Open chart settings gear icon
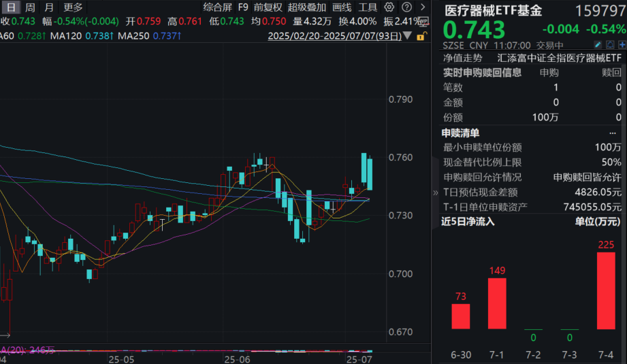The width and height of the screenshot is (627, 364). coord(389,7)
